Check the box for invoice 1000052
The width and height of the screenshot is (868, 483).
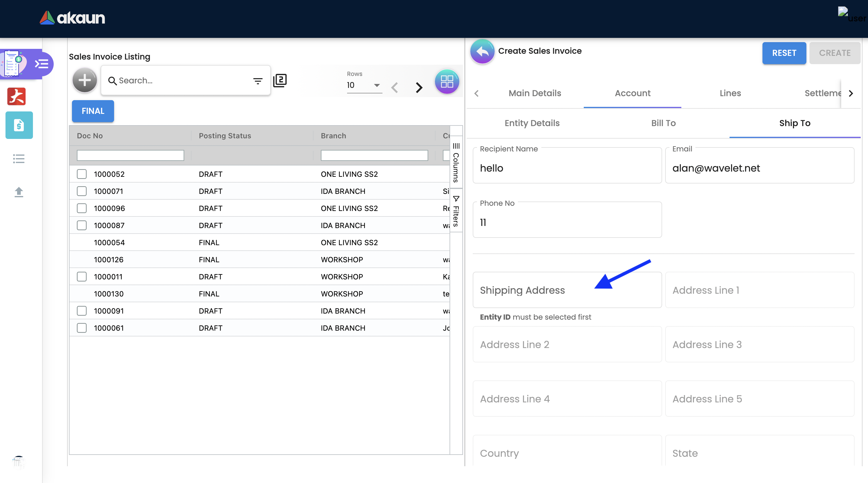tap(81, 174)
